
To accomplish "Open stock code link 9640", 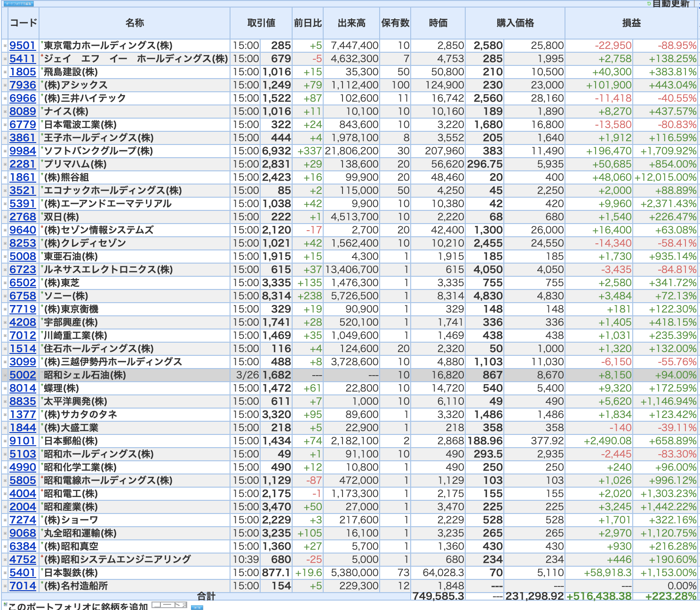I will [x=23, y=230].
